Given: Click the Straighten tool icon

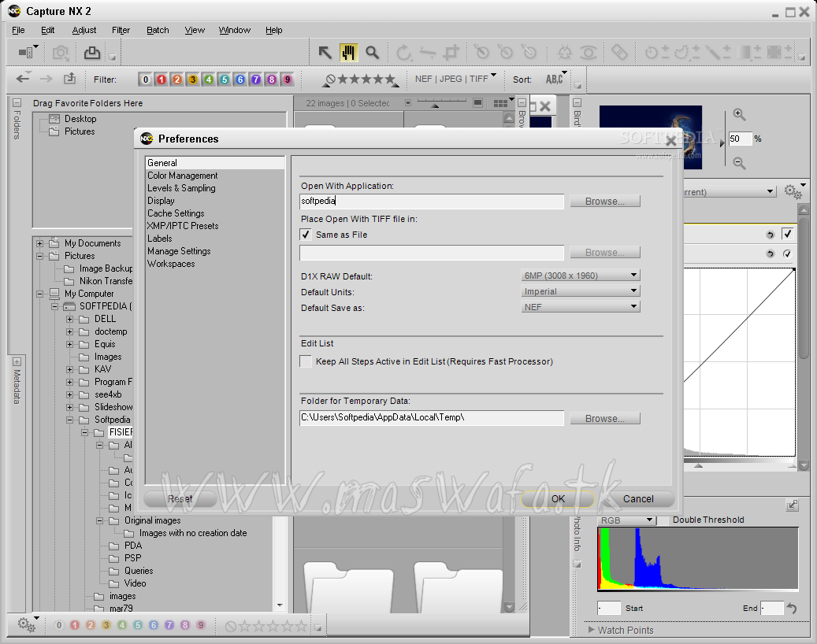Looking at the screenshot, I should pyautogui.click(x=427, y=52).
